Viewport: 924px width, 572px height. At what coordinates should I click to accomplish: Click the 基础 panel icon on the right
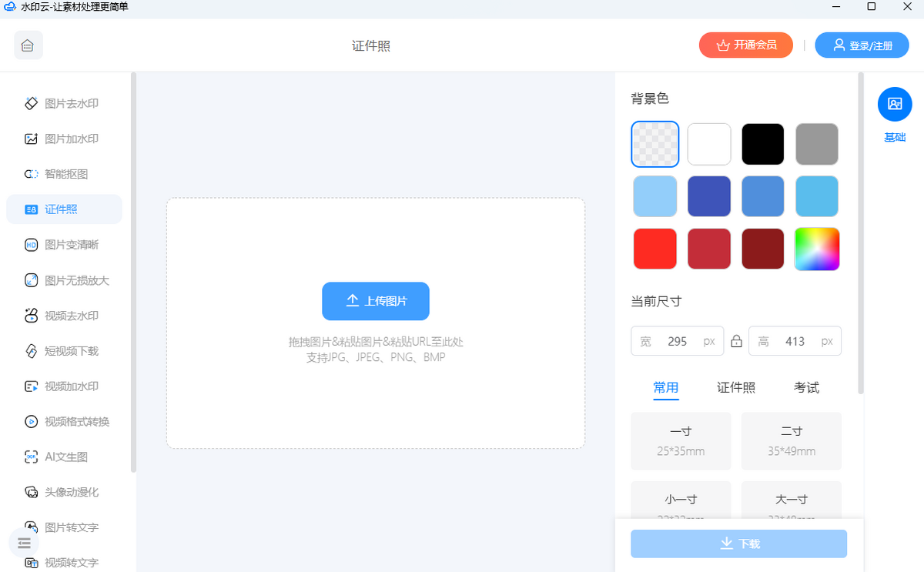(x=895, y=104)
